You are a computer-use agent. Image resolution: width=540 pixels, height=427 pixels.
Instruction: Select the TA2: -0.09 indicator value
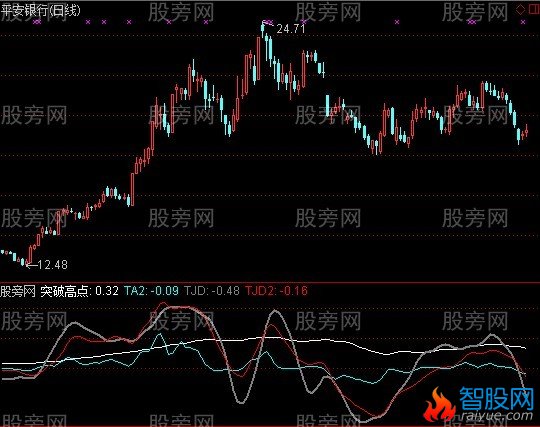pos(151,291)
